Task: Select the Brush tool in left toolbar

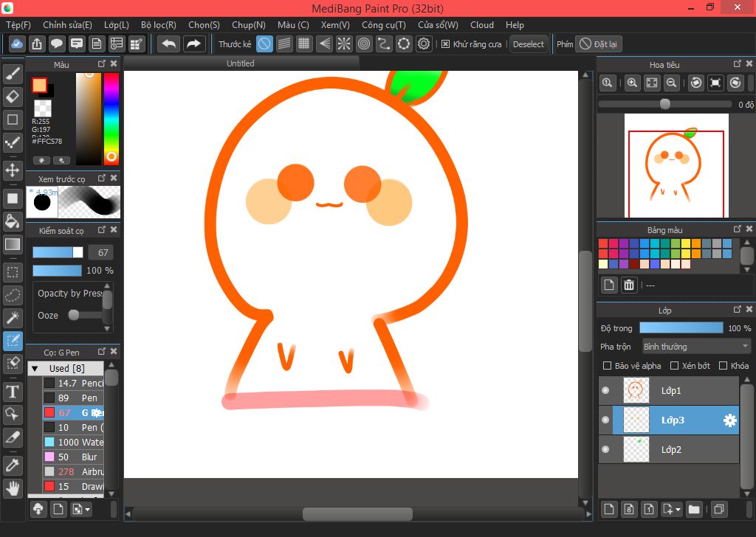Action: click(x=13, y=73)
